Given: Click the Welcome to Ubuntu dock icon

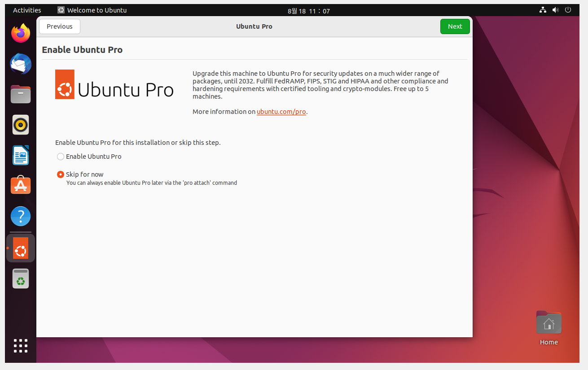Looking at the screenshot, I should (x=21, y=248).
